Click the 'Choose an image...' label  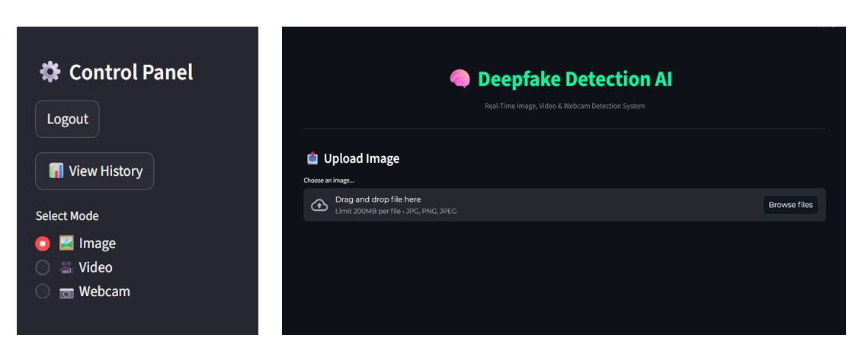coord(328,180)
